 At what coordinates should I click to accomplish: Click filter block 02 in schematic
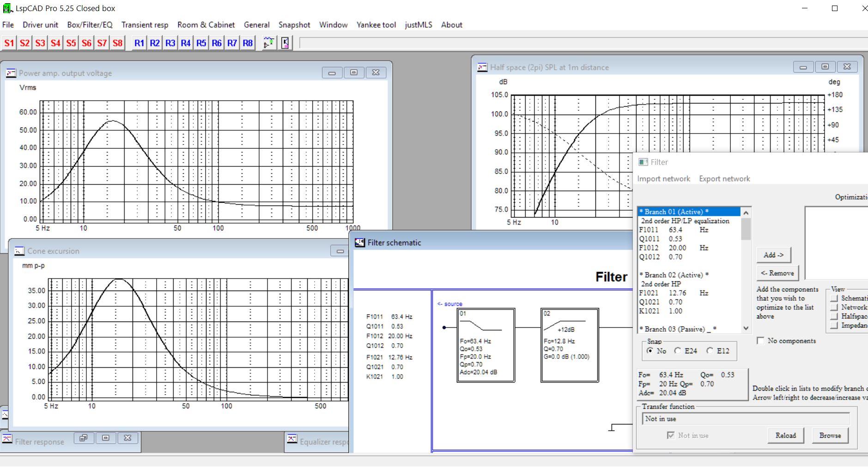(x=570, y=345)
